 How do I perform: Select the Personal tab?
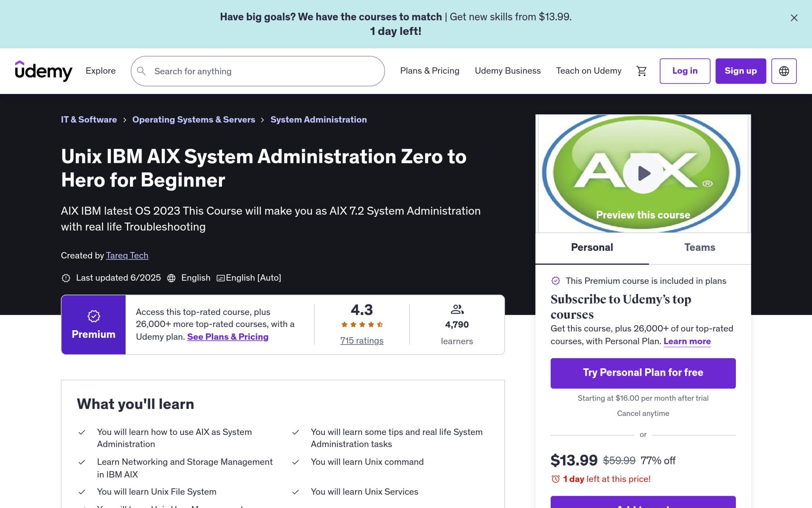coord(592,247)
